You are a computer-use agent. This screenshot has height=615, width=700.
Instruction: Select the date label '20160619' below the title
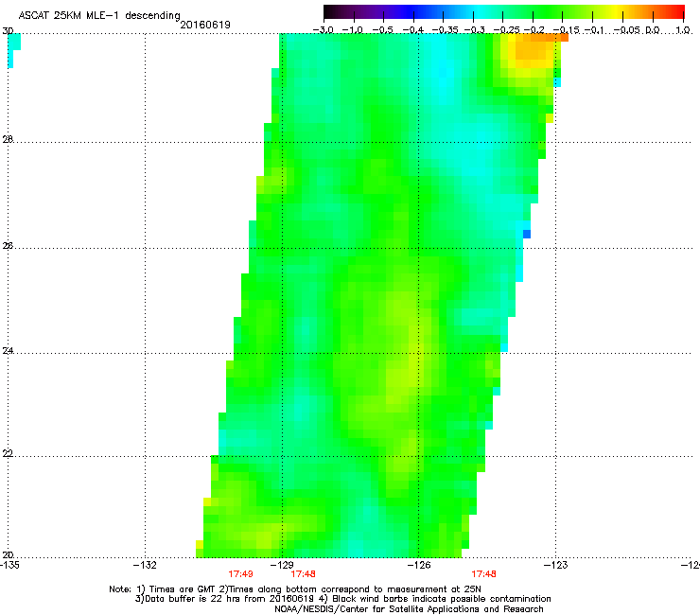pos(205,25)
